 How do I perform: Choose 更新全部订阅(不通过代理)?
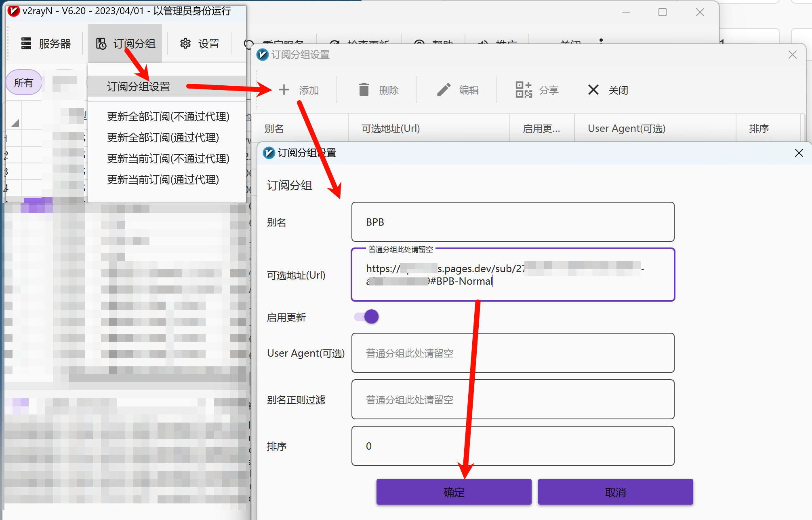click(x=168, y=116)
